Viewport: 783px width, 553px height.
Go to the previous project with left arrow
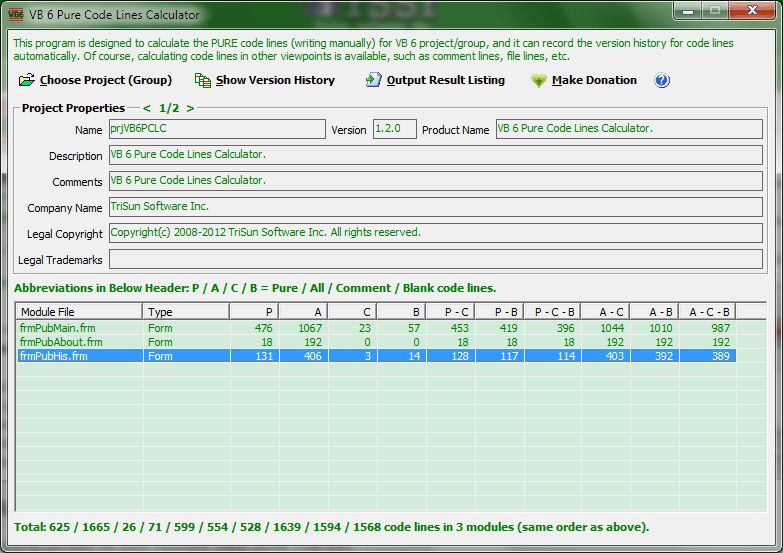point(146,108)
